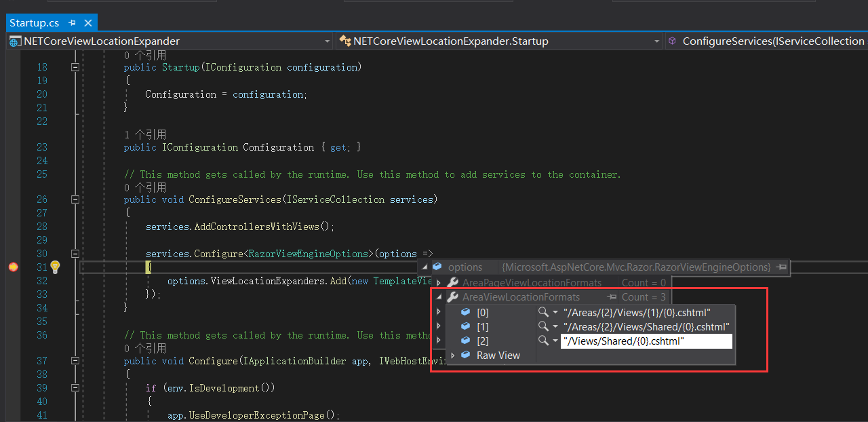Image resolution: width=868 pixels, height=422 pixels.
Task: Click the "/Areas/{2}/Views/{1}/{0}.cshtml" value
Action: coord(637,312)
